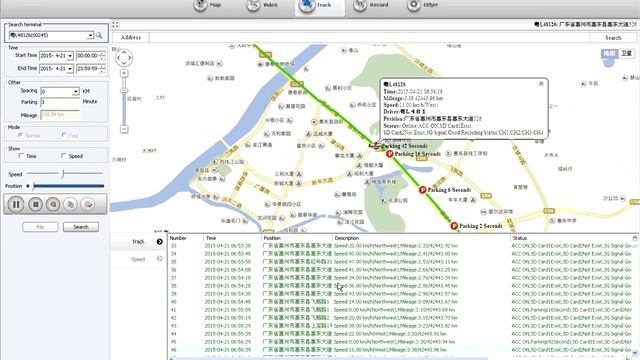Enable the Show Speed checkbox
Screen dimensions: 640x360
click(63, 156)
